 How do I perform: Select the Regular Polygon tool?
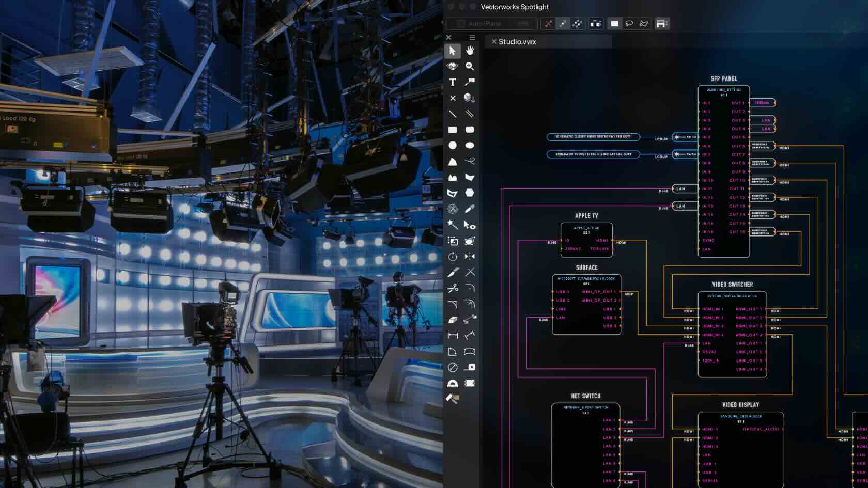[470, 193]
